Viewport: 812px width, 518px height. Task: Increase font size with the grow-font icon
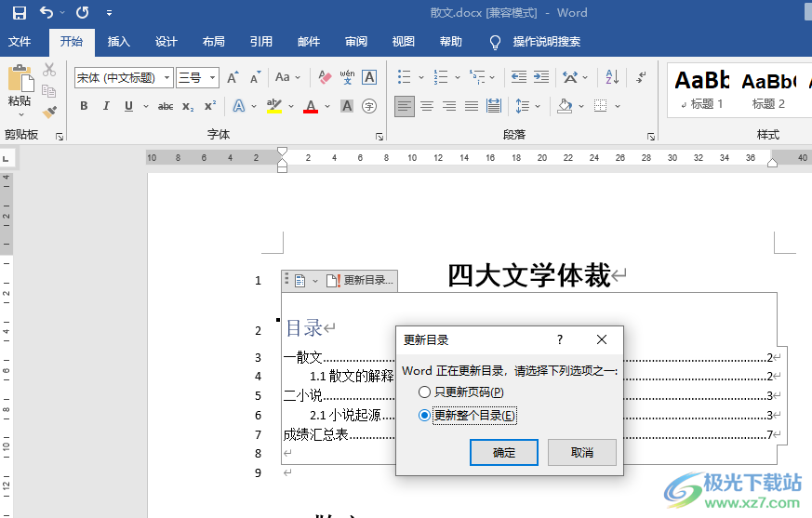[x=233, y=78]
